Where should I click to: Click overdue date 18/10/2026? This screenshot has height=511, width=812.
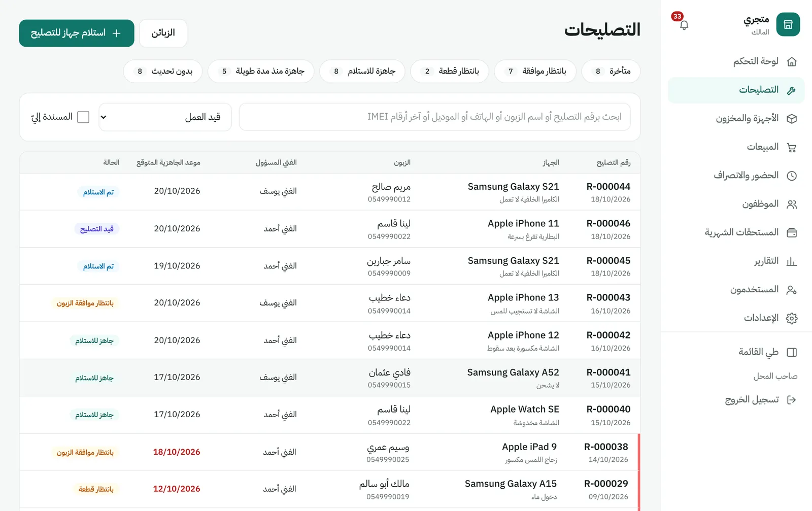tap(177, 452)
